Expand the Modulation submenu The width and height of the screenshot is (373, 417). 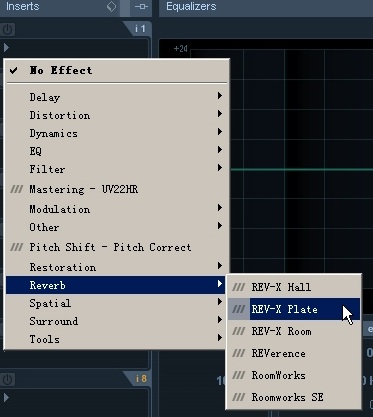pos(117,209)
